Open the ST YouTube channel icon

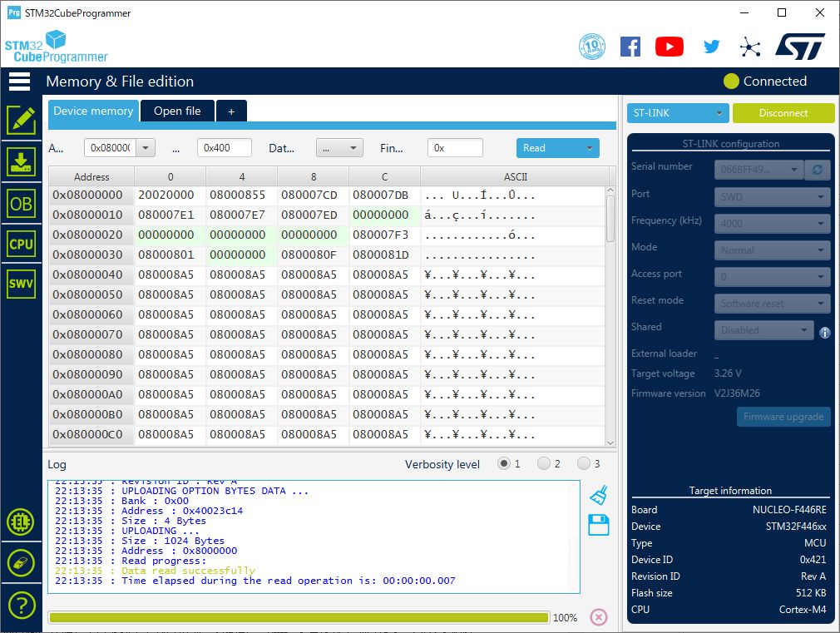[x=669, y=47]
